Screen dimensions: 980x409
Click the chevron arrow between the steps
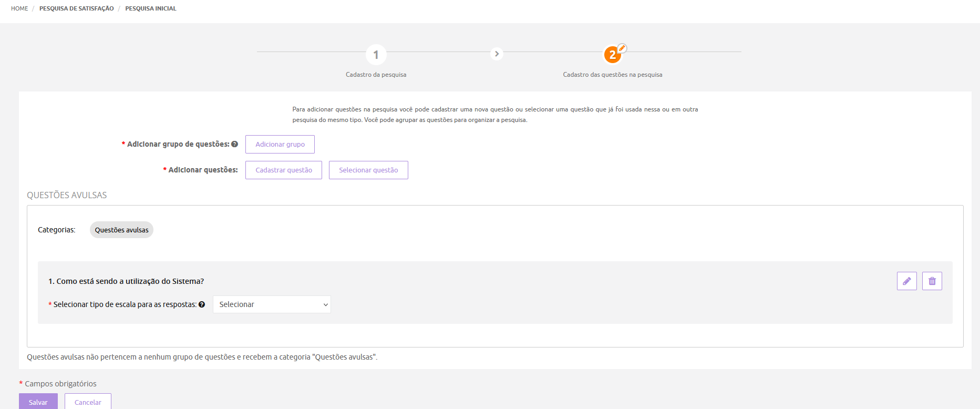point(497,54)
